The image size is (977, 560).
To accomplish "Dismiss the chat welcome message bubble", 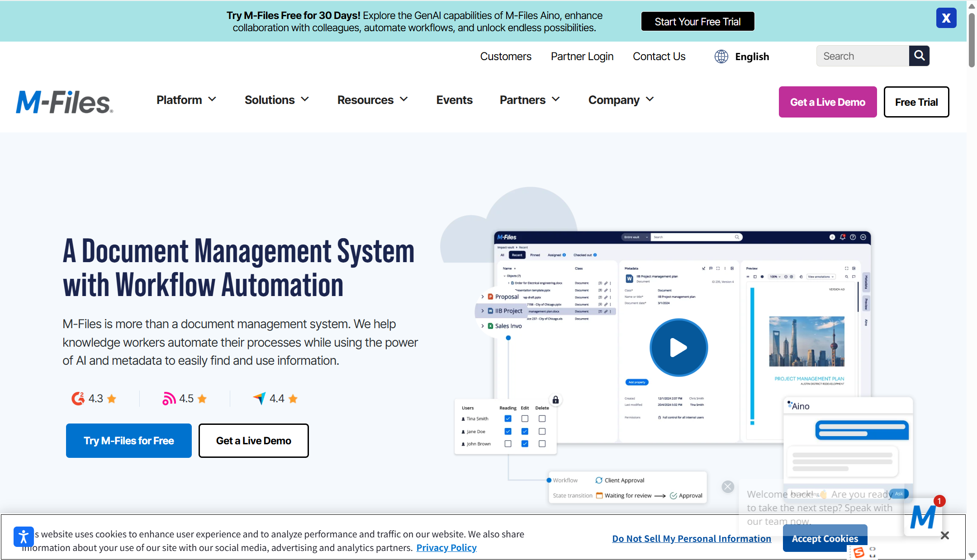I will click(x=728, y=487).
